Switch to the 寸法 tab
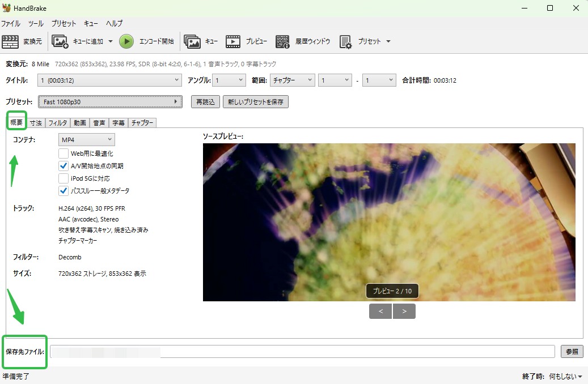The image size is (588, 384). [x=36, y=123]
